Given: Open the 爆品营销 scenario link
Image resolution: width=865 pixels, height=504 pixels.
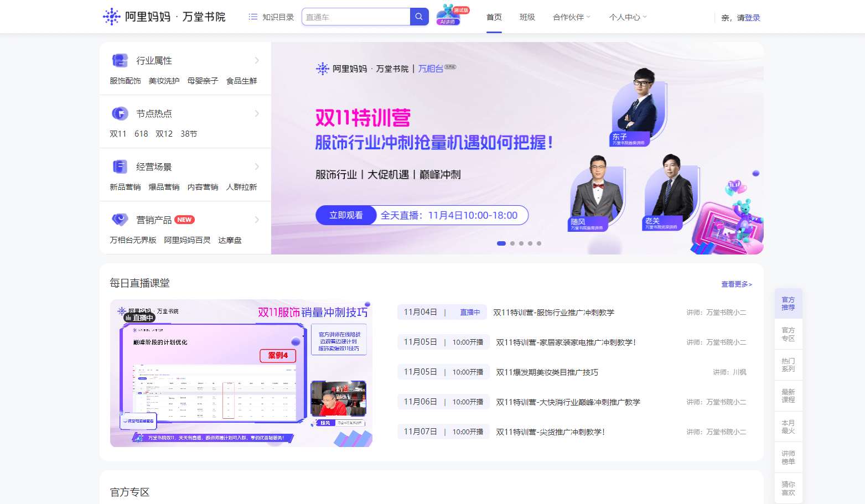Looking at the screenshot, I should click(164, 187).
